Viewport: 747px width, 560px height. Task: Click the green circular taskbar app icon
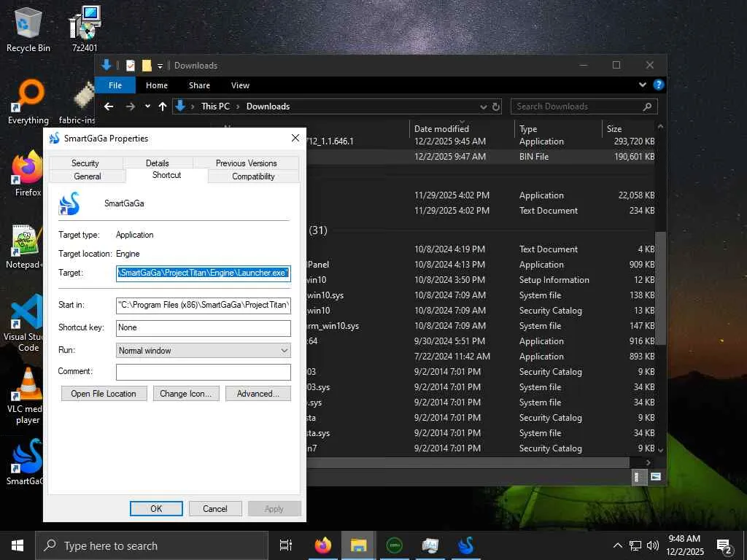[394, 545]
